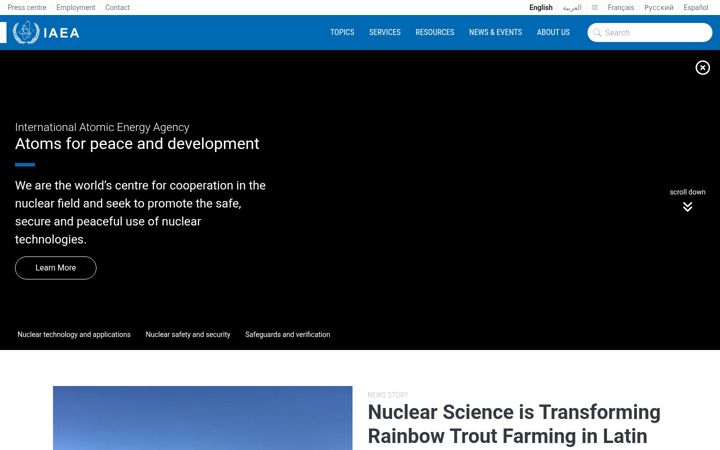Screen dimensions: 720x450
Task: Focus the Search input field
Action: [650, 33]
